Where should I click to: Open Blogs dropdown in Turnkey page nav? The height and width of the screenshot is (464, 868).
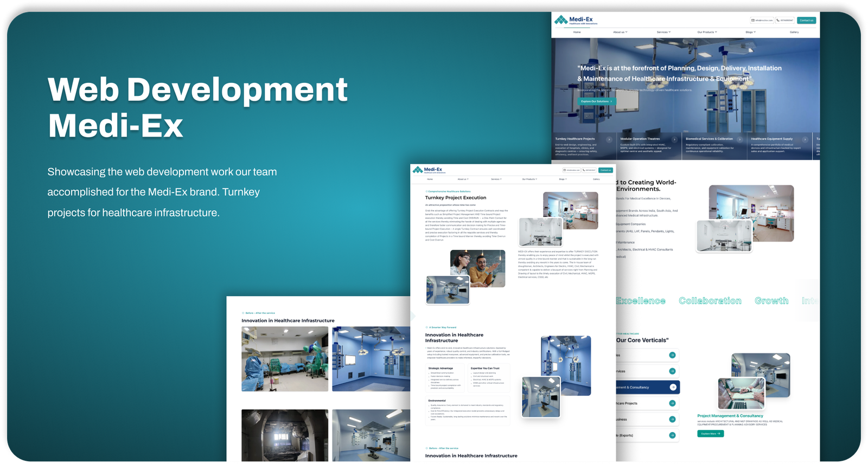[563, 179]
